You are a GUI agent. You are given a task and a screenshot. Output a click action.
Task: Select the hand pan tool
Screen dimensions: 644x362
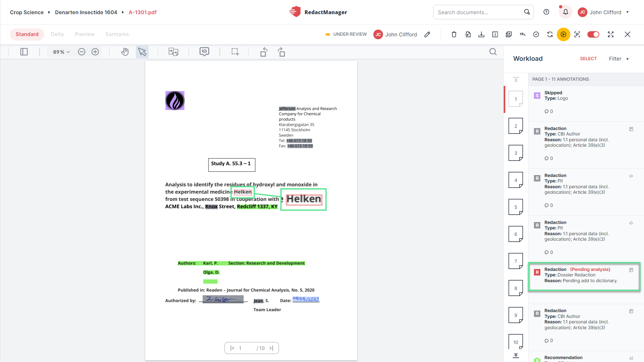pyautogui.click(x=125, y=52)
